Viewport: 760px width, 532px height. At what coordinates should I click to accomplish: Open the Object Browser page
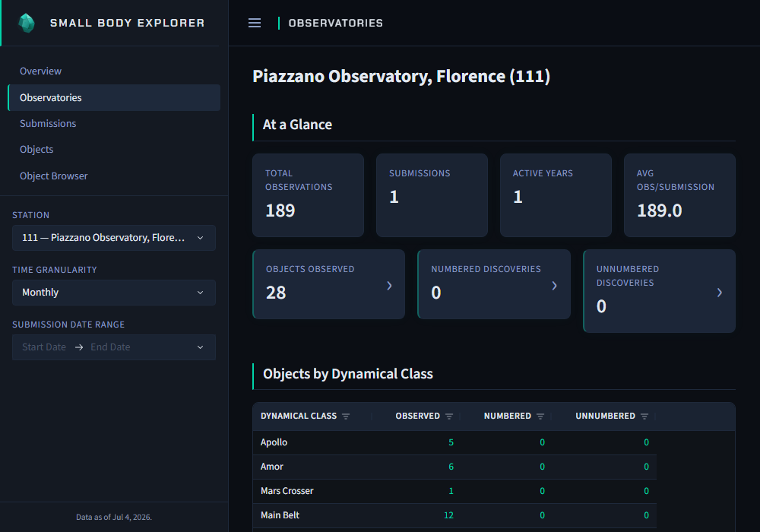[x=54, y=176]
